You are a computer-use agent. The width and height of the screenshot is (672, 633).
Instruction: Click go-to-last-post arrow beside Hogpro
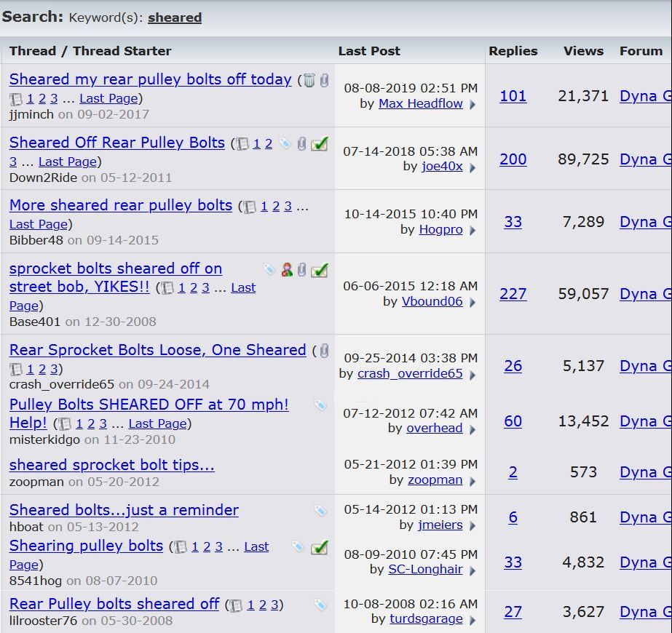point(473,231)
